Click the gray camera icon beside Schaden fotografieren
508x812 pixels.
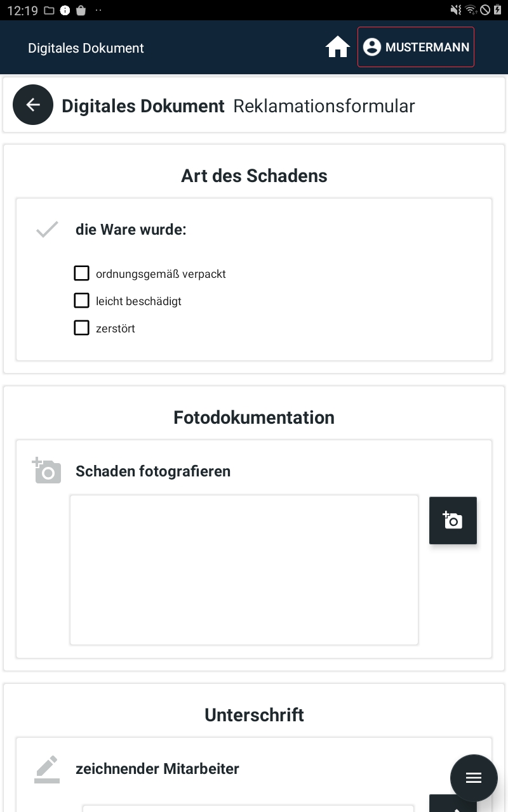pyautogui.click(x=47, y=471)
